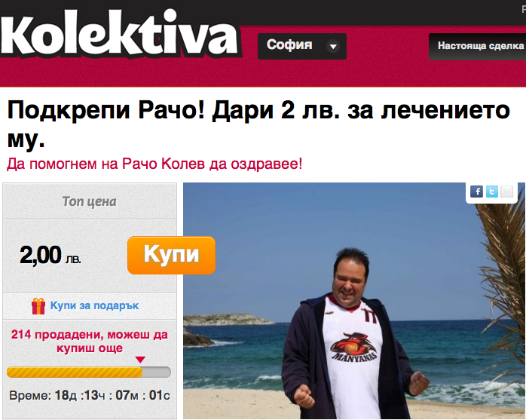The height and width of the screenshot is (420, 526).
Task: Click the 214 продадени text
Action: click(90, 341)
